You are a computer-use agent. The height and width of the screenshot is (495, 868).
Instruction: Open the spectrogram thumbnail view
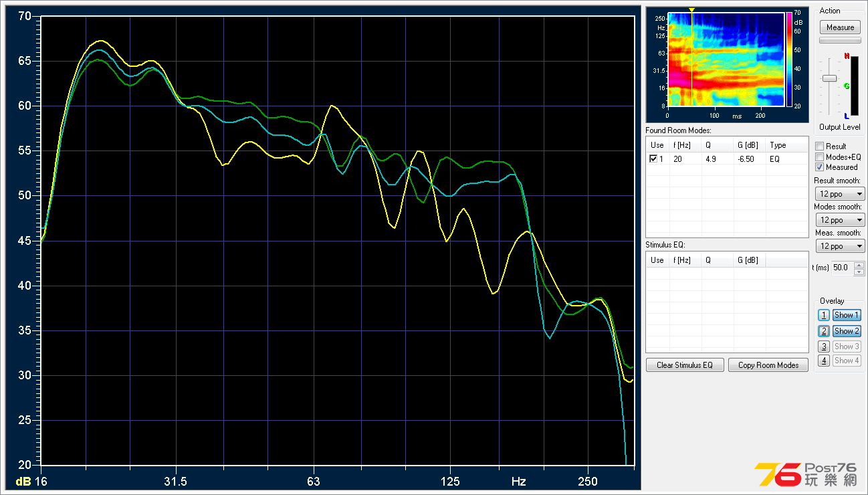coord(726,60)
